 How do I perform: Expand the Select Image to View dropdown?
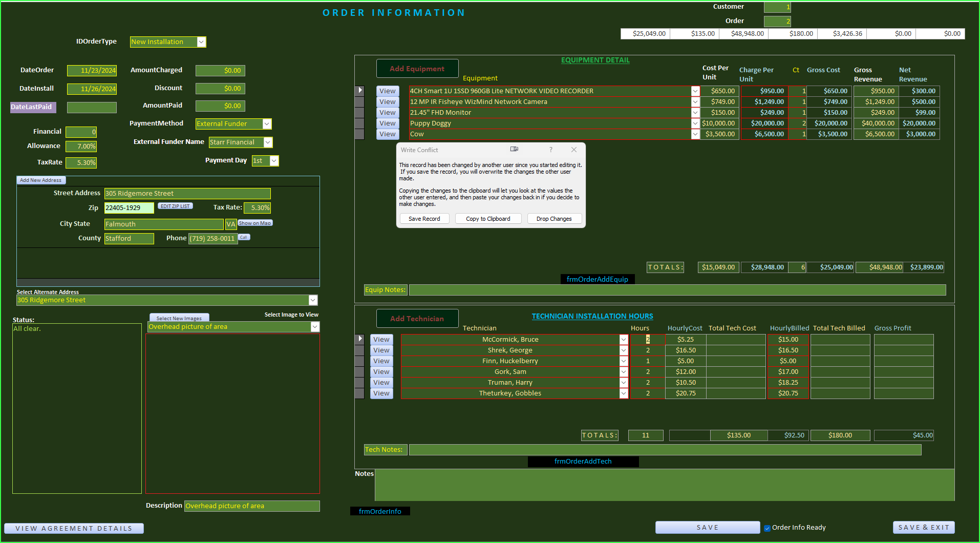point(315,327)
